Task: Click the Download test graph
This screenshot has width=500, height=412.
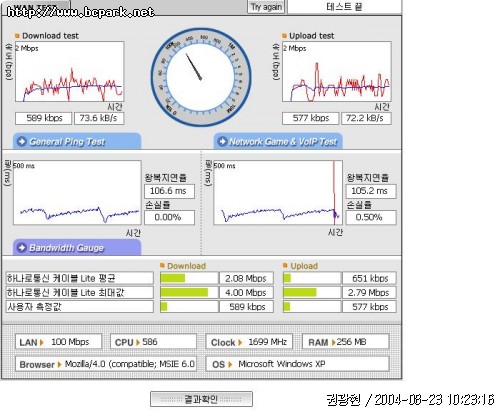Action: coord(69,72)
